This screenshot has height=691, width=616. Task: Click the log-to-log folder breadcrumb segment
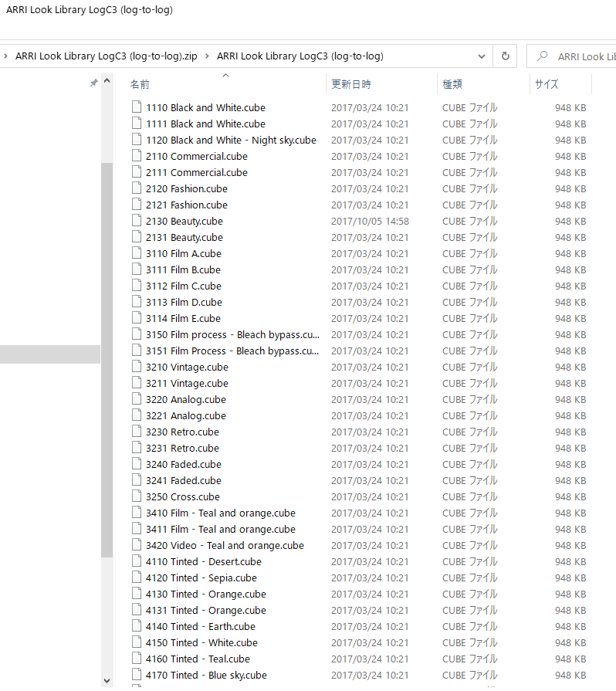300,56
